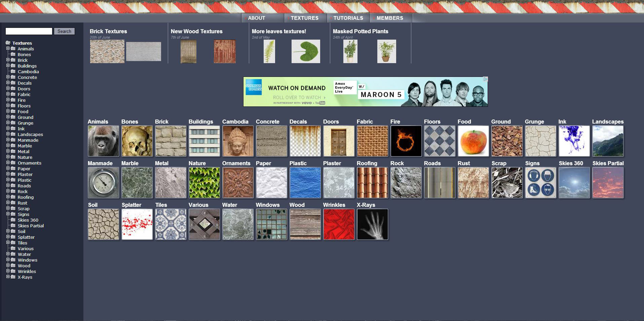Focus the search text field
This screenshot has width=644, height=321.
[29, 31]
